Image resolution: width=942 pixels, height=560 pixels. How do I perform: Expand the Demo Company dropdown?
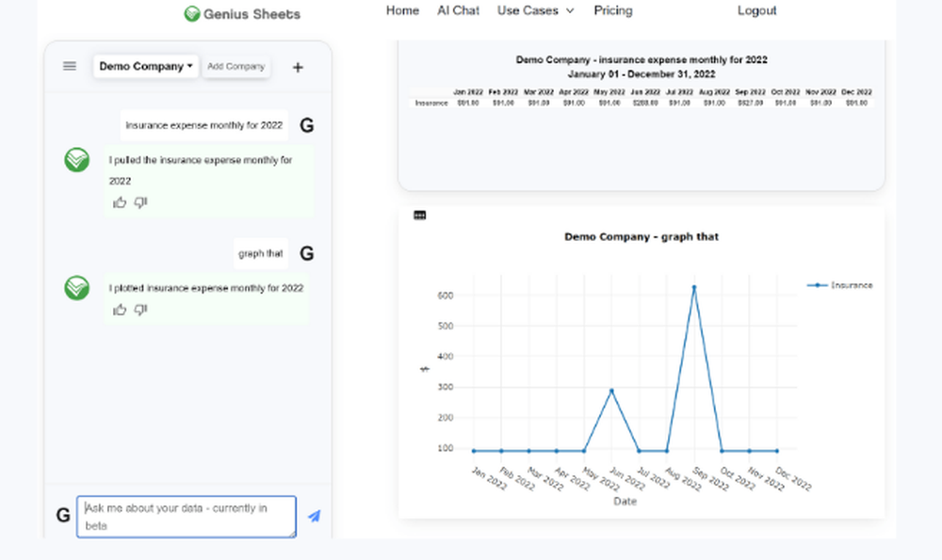tap(146, 67)
